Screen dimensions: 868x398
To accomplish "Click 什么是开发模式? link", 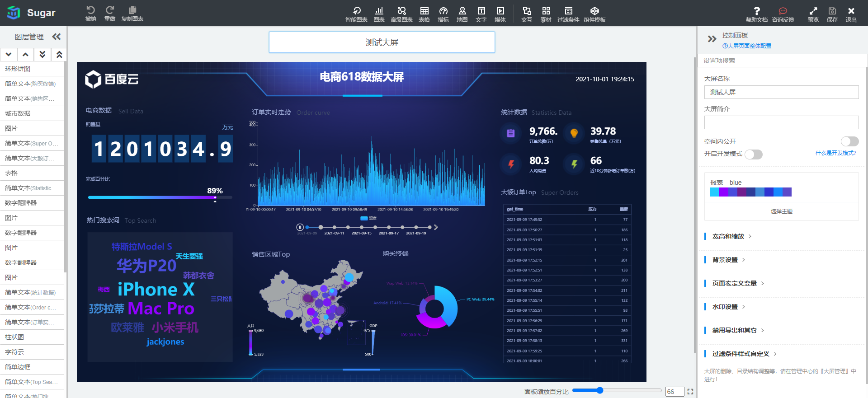I will [x=836, y=153].
